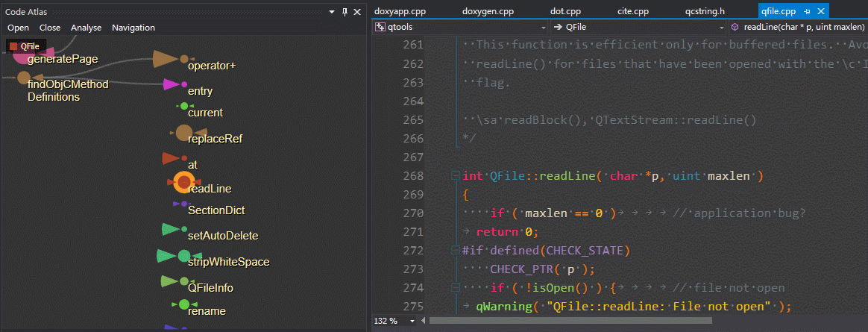Click the 'return 0;' statement on line 271
This screenshot has height=332, width=868.
[507, 232]
